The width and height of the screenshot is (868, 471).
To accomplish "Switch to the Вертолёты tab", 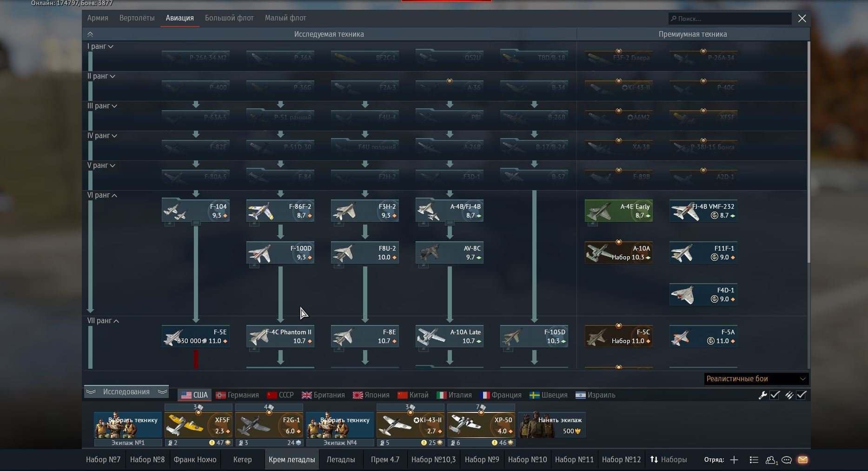I will point(137,18).
